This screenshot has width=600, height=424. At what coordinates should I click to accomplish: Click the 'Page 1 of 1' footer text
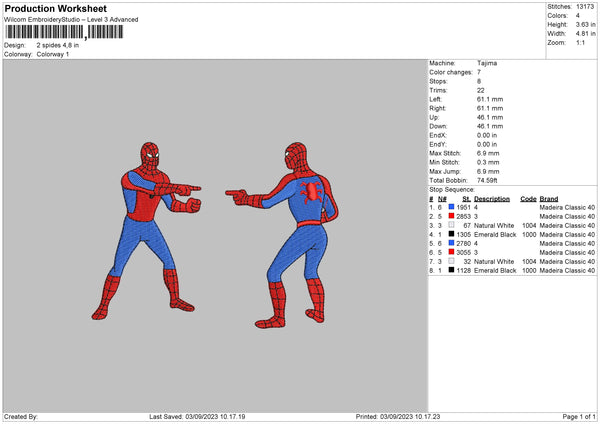579,417
